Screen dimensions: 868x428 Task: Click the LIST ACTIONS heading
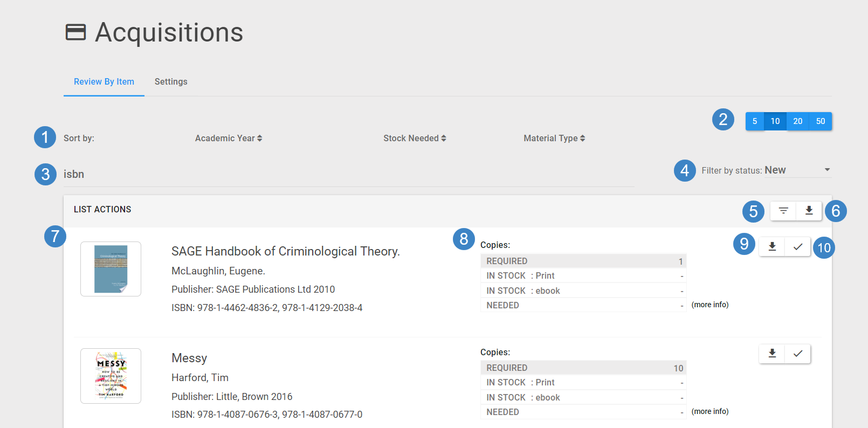[102, 209]
